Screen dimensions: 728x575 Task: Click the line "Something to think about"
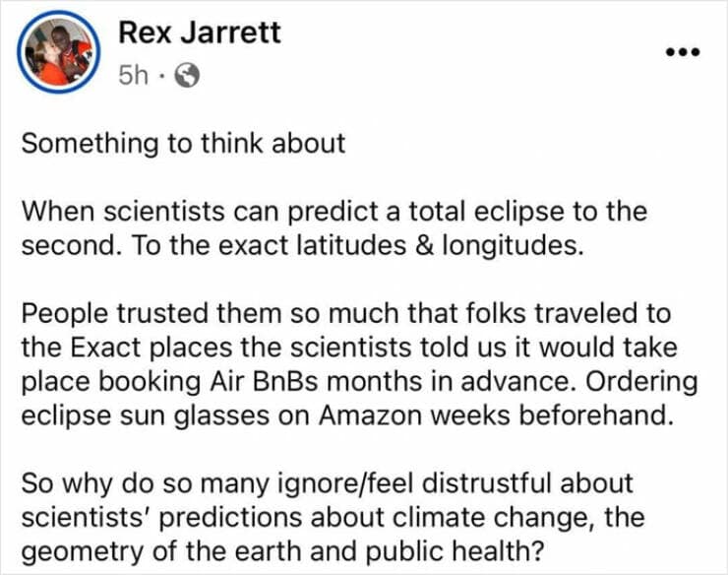point(183,144)
